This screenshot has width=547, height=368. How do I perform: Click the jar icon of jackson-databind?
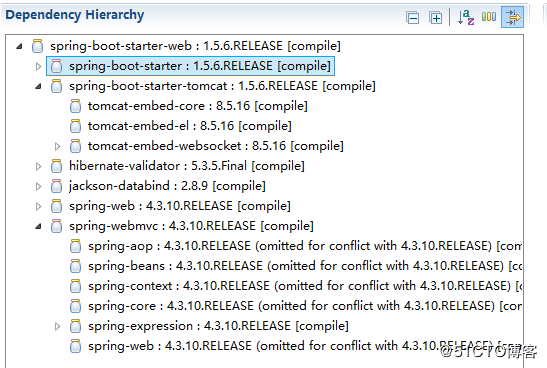pos(56,186)
